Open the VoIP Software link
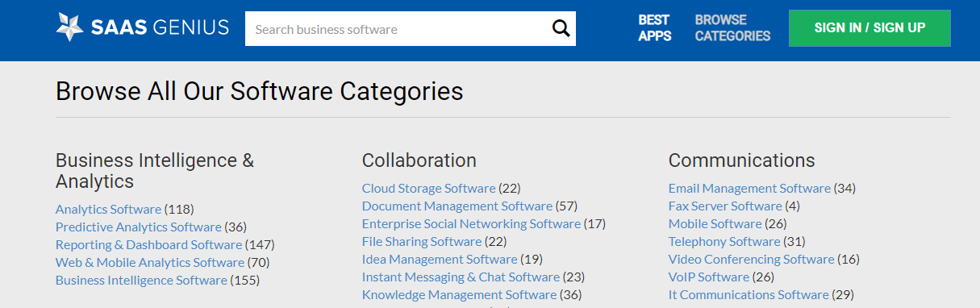The width and height of the screenshot is (980, 308). tap(709, 277)
